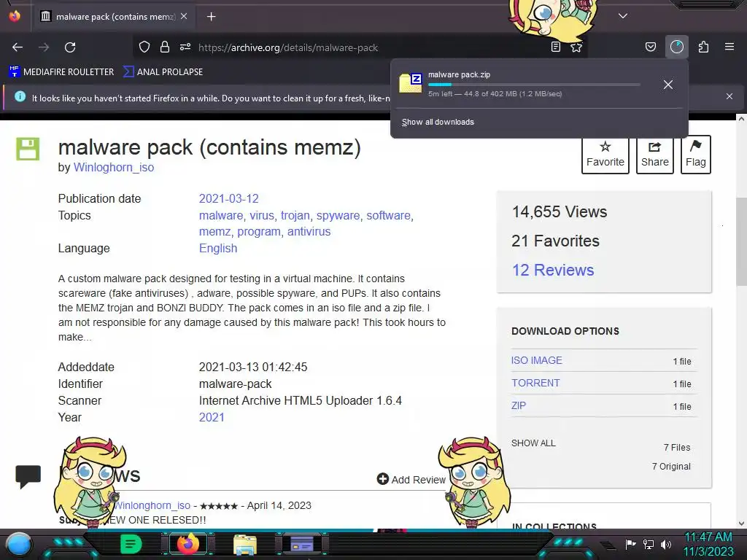Screen dimensions: 747x560
Task: Open Show all downloads
Action: pos(438,122)
